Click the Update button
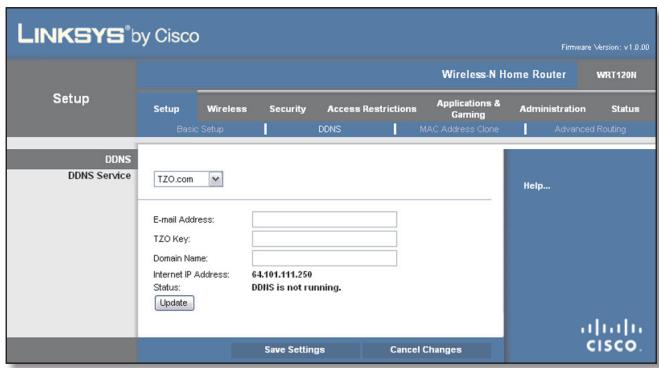The width and height of the screenshot is (659, 368). (174, 303)
